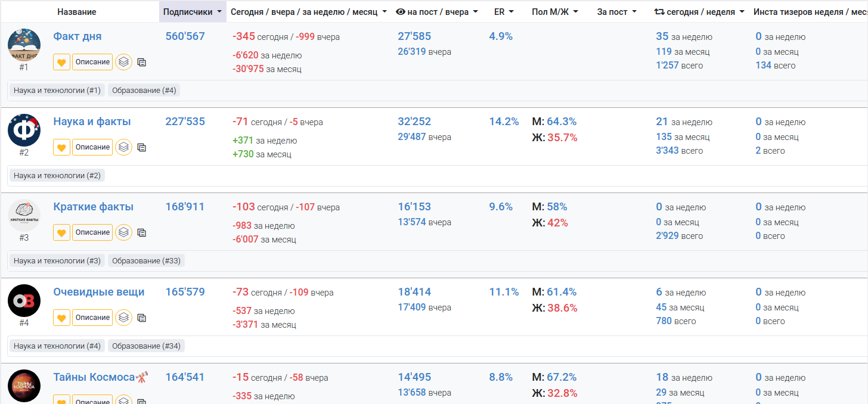Click the layers icon for Факт дня
Image resolution: width=868 pixels, height=404 pixels.
123,62
